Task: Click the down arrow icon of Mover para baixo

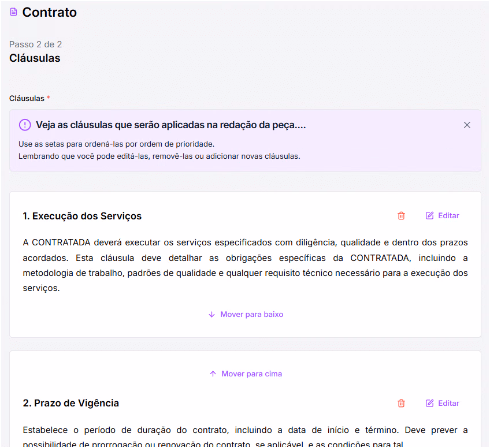Action: (x=211, y=315)
